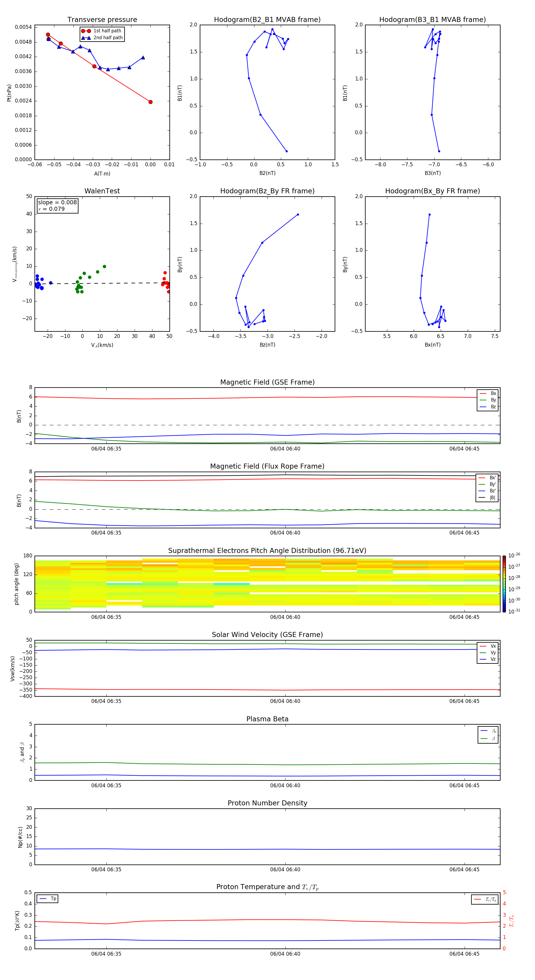The width and height of the screenshot is (535, 980).
Task: Select the Vx legend entry
Action: 488,646
